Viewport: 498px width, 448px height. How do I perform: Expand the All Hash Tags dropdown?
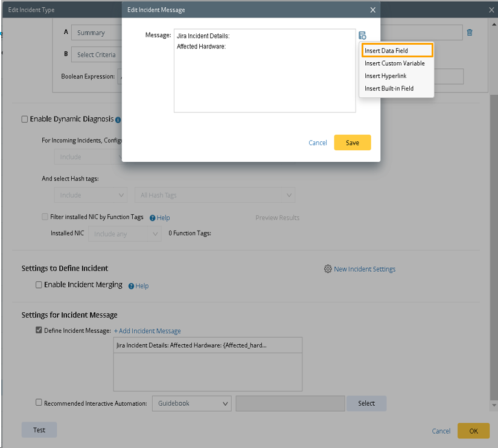click(214, 195)
